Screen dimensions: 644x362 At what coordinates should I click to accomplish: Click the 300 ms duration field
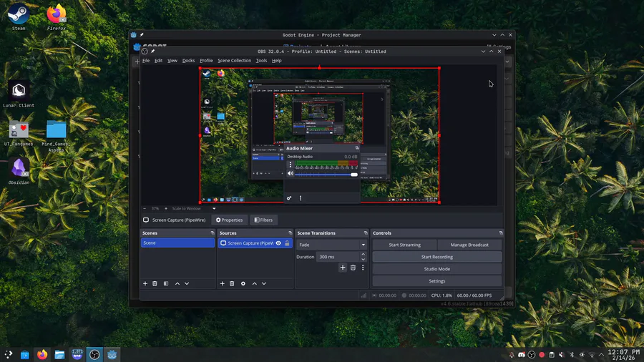(x=338, y=257)
